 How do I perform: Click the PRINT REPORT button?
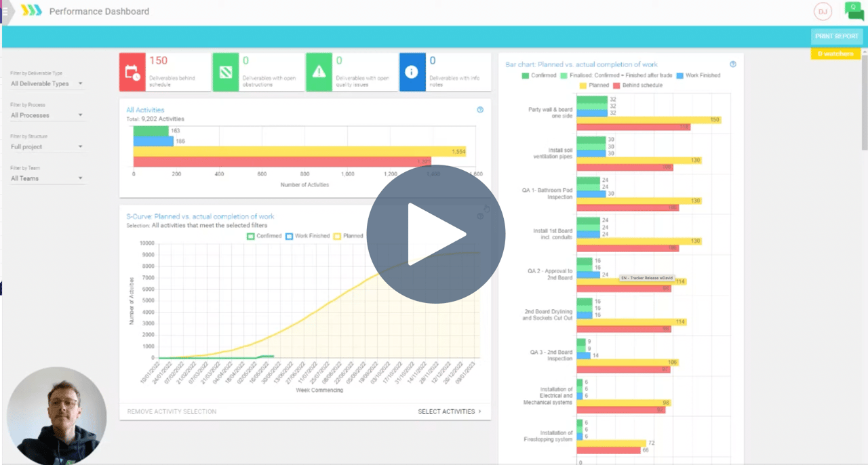[836, 37]
